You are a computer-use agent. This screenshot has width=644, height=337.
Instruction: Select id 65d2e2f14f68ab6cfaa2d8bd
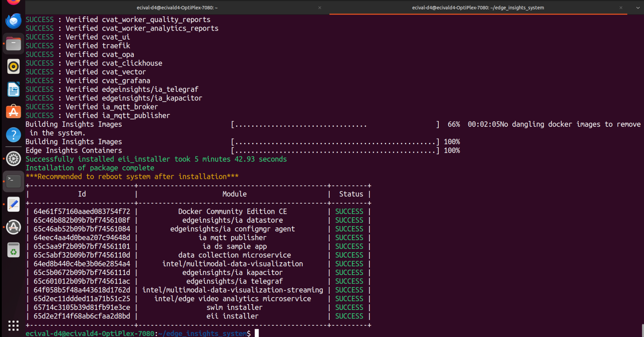[x=82, y=316]
